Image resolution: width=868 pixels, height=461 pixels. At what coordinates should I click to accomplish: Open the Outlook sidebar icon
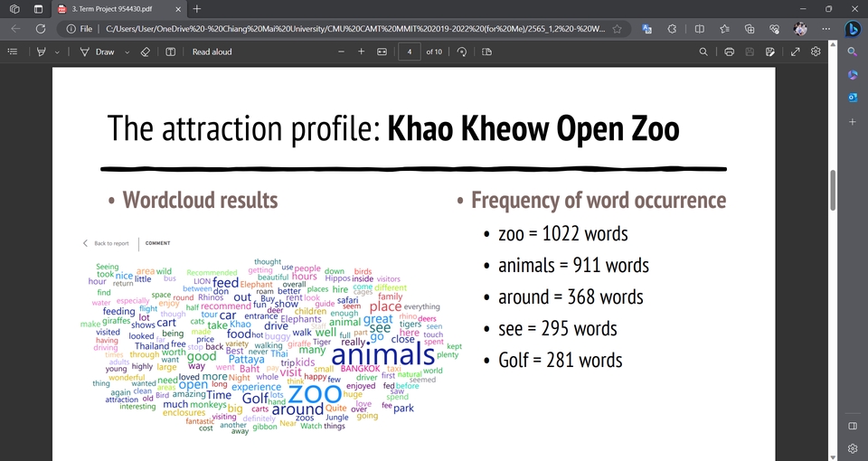[x=853, y=98]
